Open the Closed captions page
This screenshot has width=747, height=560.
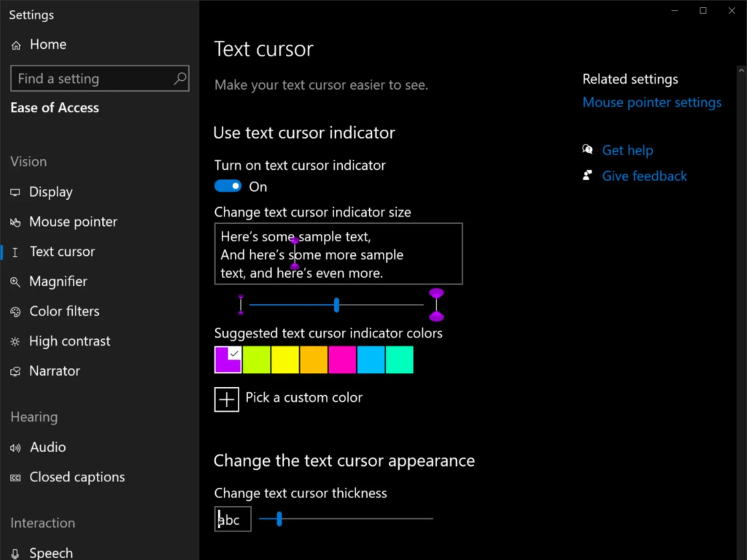point(77,477)
